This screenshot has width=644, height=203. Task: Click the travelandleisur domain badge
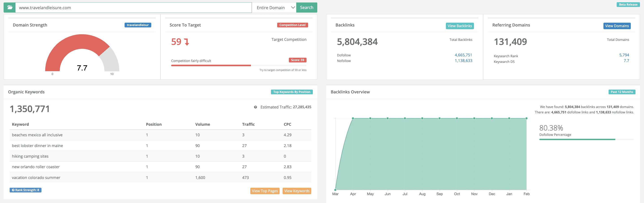point(138,25)
